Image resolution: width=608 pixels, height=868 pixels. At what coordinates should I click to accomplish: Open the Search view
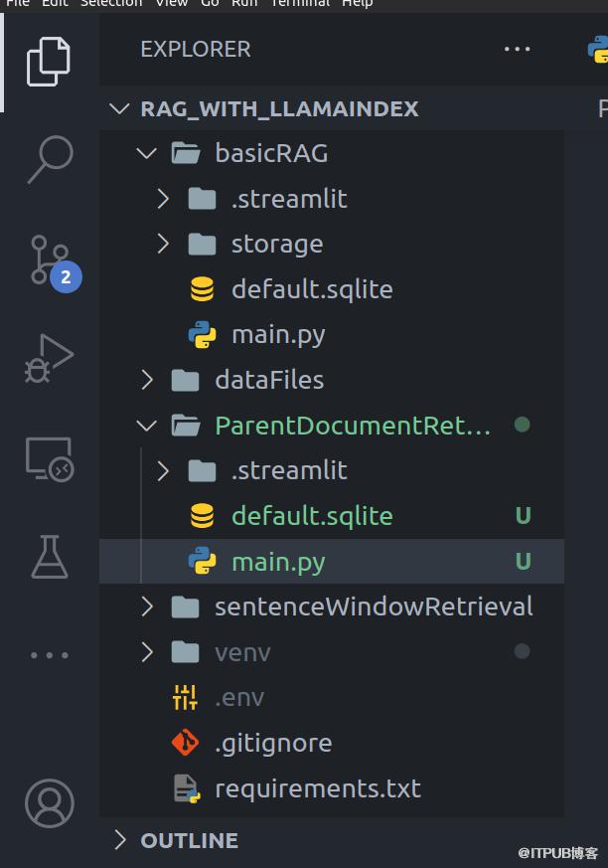click(x=49, y=157)
